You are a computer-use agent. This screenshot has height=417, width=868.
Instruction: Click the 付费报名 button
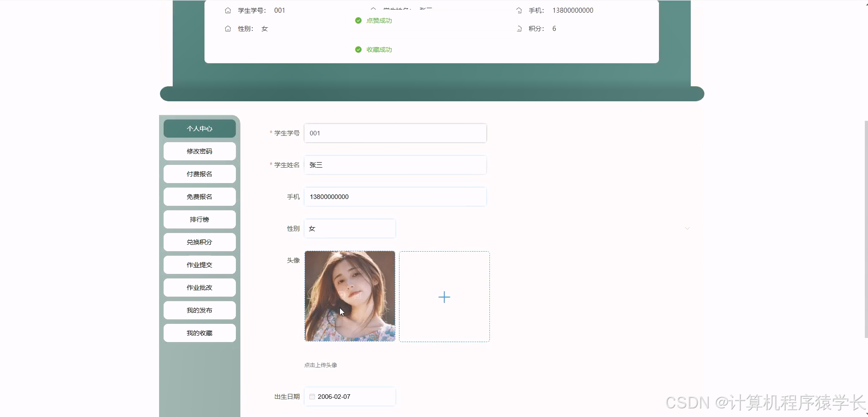click(x=200, y=174)
